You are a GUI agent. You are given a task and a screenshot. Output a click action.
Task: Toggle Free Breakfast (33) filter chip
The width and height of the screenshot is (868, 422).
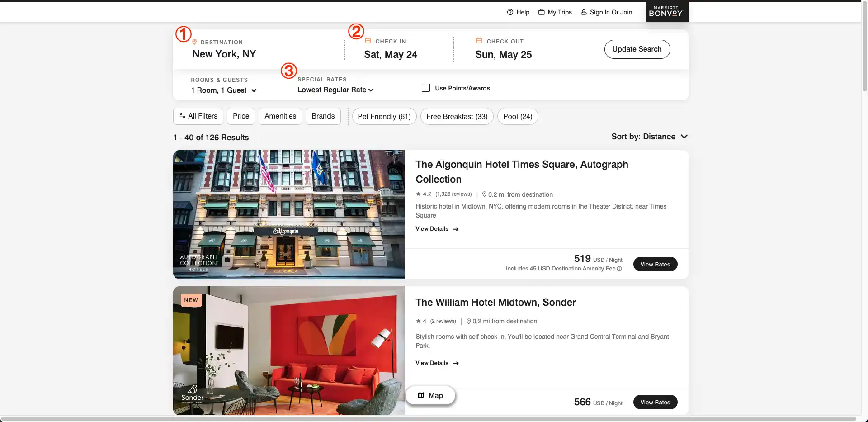457,116
